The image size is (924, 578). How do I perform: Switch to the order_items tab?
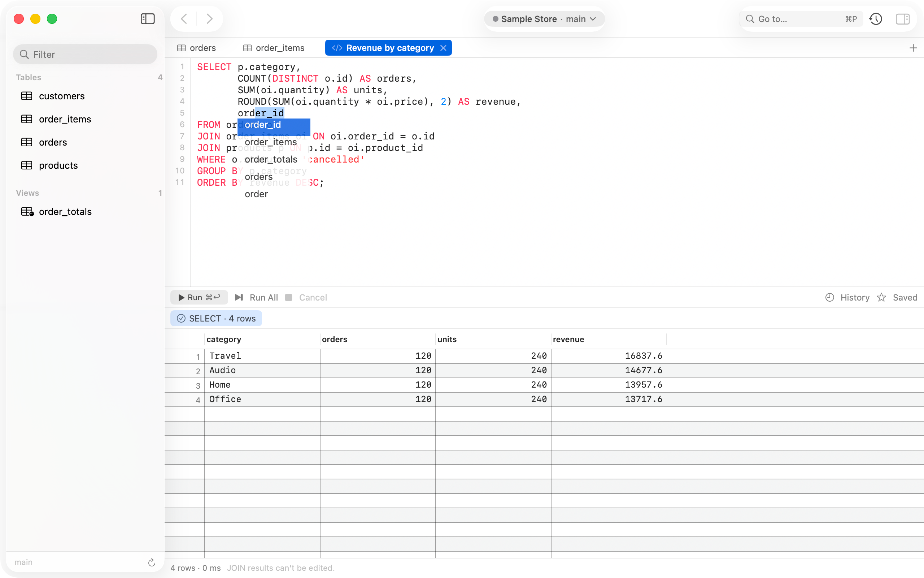(x=274, y=48)
